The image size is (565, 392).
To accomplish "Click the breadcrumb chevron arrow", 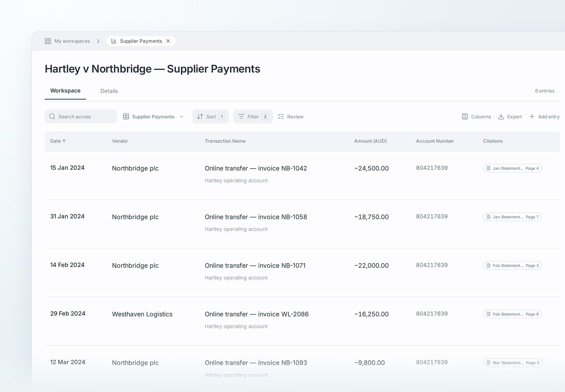I will [98, 41].
